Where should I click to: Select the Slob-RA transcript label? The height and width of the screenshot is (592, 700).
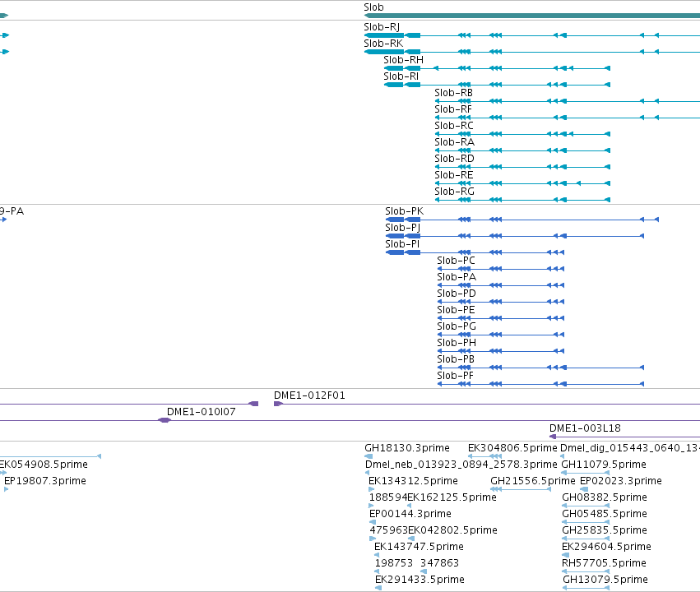[x=454, y=142]
